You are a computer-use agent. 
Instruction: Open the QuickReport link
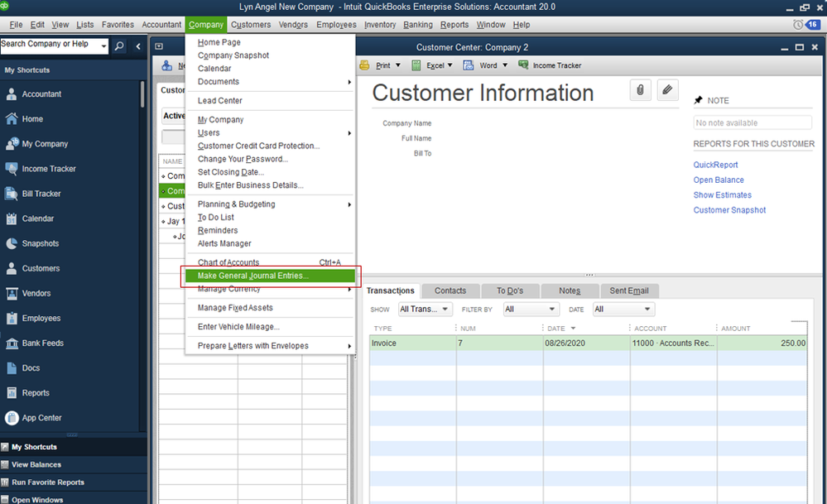(x=715, y=165)
